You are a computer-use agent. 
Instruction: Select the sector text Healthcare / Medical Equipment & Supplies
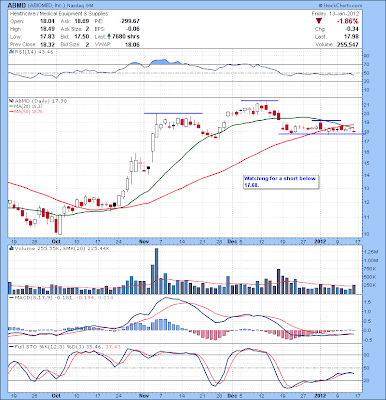(x=59, y=14)
